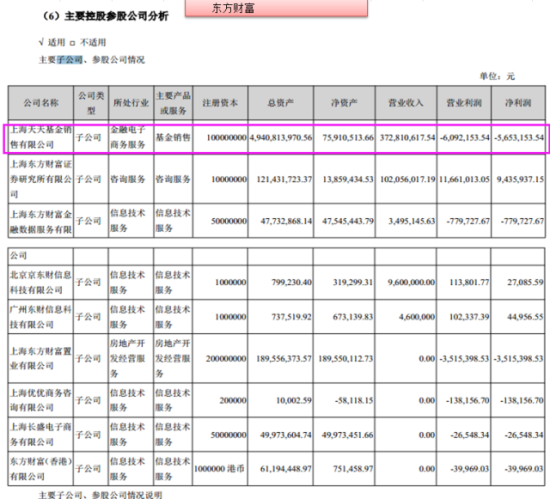Click the 东方财富 label box
The width and height of the screenshot is (550, 499).
(x=276, y=8)
